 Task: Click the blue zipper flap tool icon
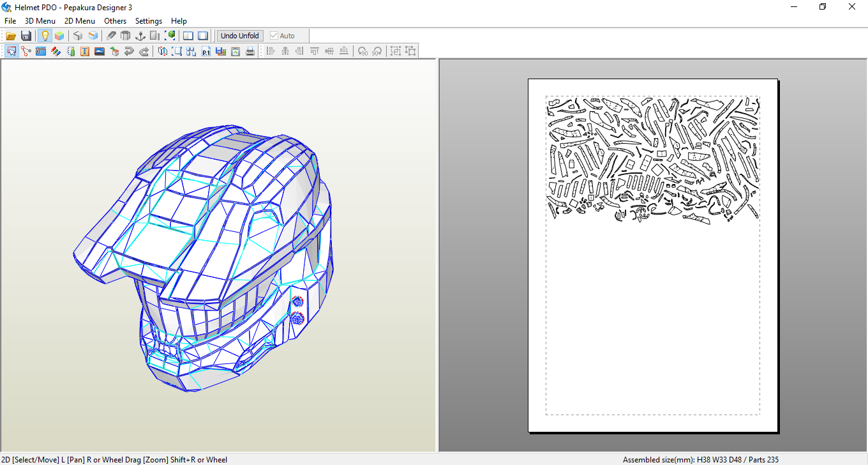(x=41, y=52)
